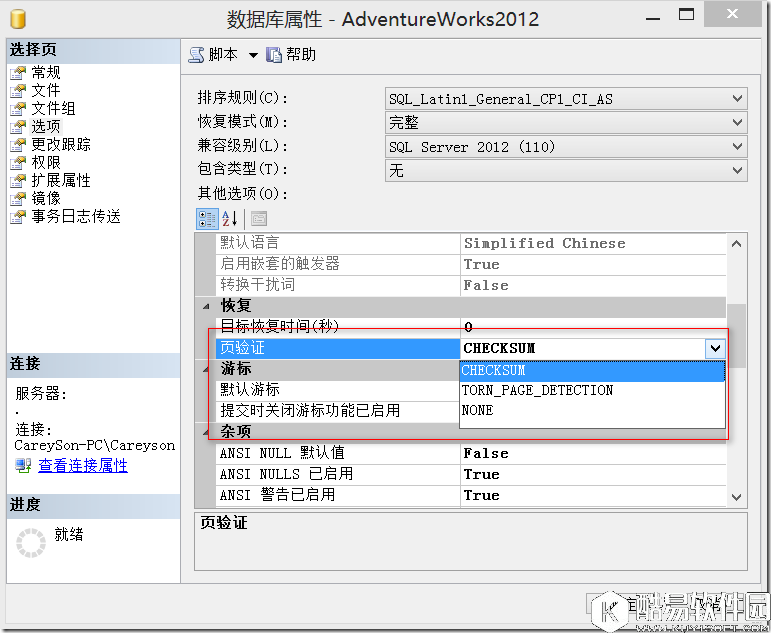Open the 文件组 page
The width and height of the screenshot is (771, 633).
53,108
